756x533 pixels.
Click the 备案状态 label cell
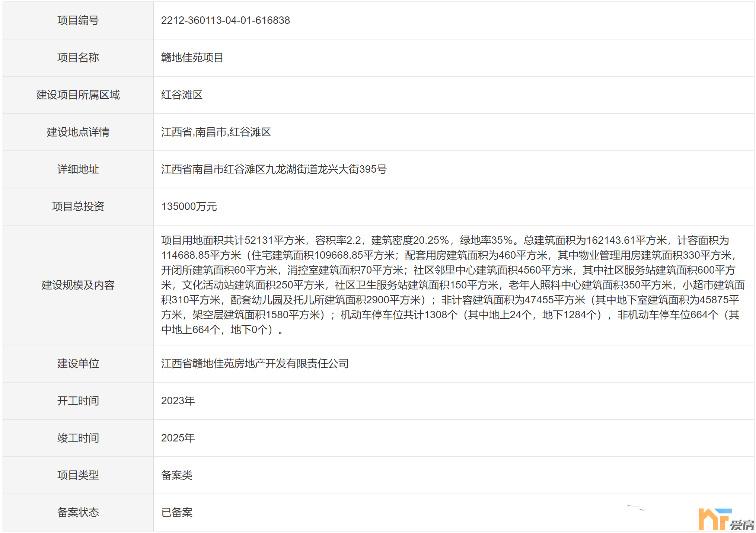click(78, 513)
